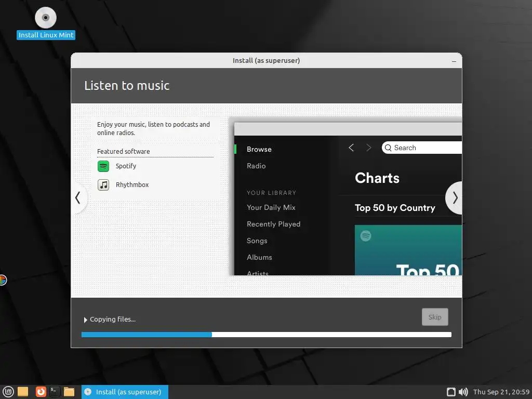532x399 pixels.
Task: Click the forward chevron in Spotify screenshot
Action: click(x=369, y=148)
